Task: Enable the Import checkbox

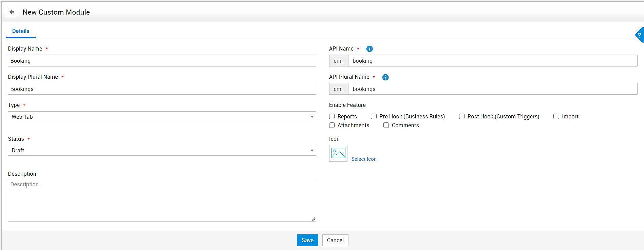Action: coord(556,116)
